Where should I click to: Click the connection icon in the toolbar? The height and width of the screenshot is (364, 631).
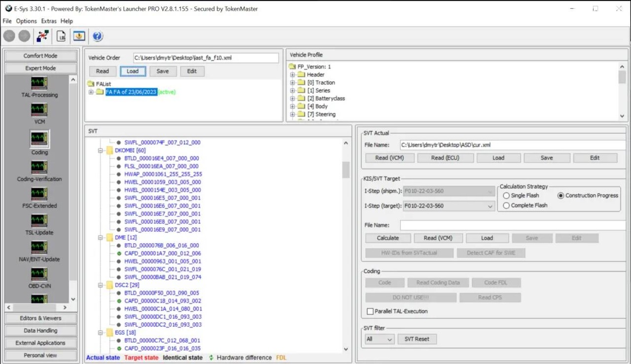pyautogui.click(x=43, y=36)
